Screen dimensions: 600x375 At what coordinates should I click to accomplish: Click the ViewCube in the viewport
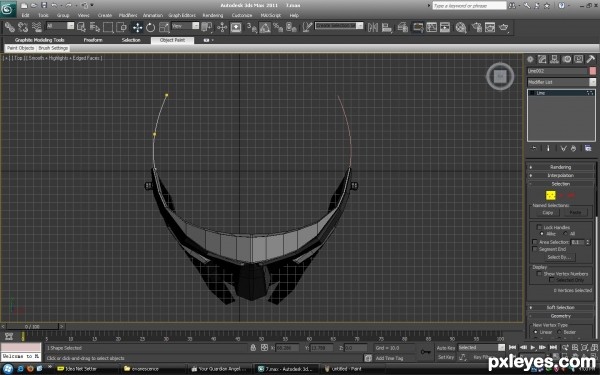500,76
